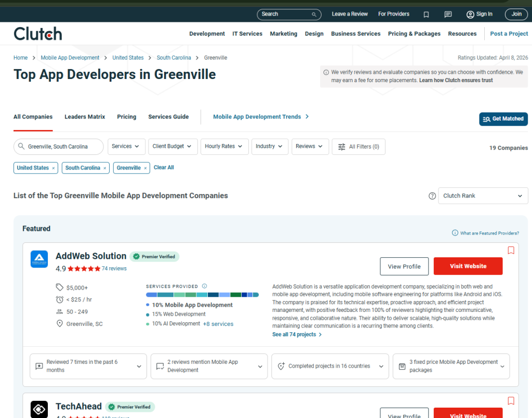The height and width of the screenshot is (418, 532).
Task: Expand Completed projects in 16 countries
Action: [330, 366]
